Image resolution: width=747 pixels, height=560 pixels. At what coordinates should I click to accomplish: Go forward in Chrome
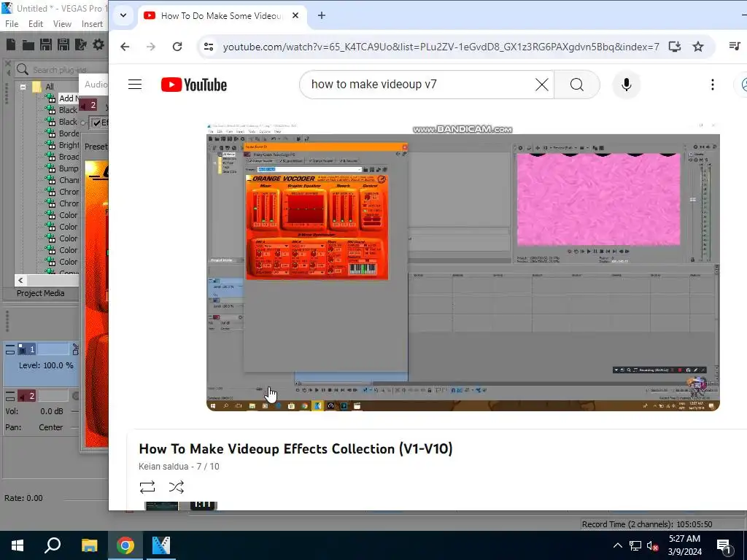(151, 47)
